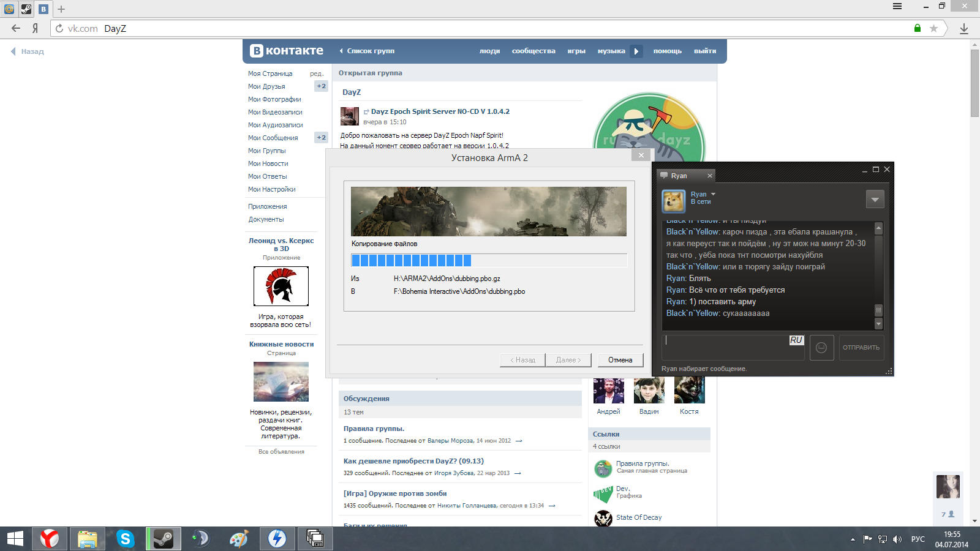Open Книжные новости ad image
The height and width of the screenshot is (551, 980).
click(x=281, y=381)
